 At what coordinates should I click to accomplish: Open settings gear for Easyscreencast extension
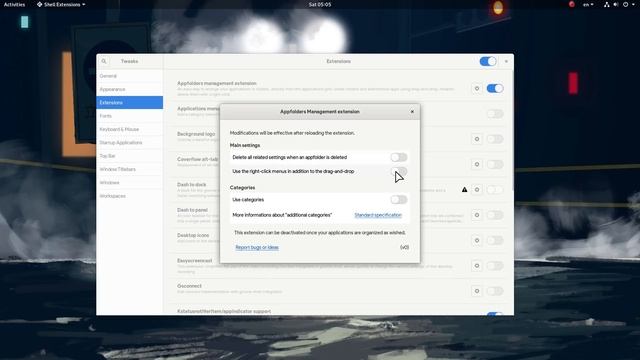477,266
